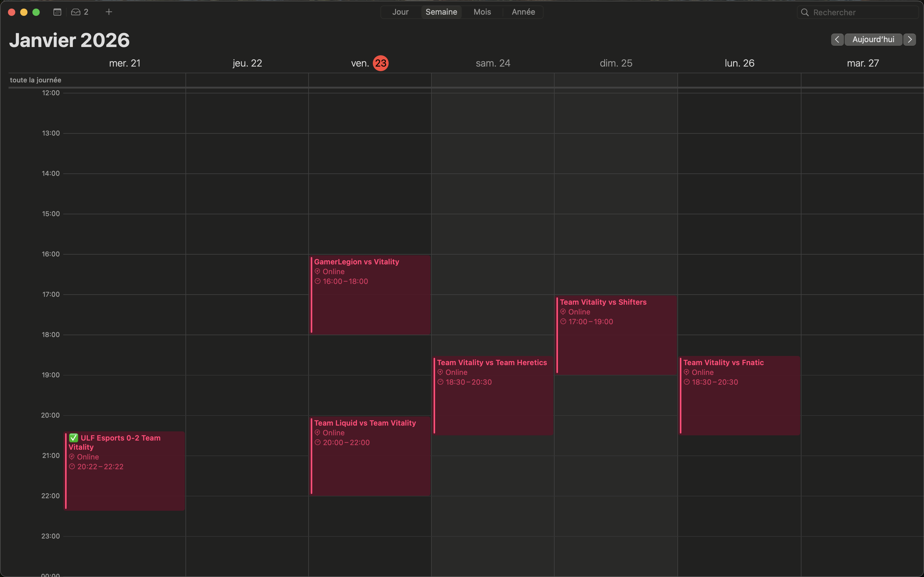Switch to the Jour view
This screenshot has height=577, width=924.
coord(401,12)
